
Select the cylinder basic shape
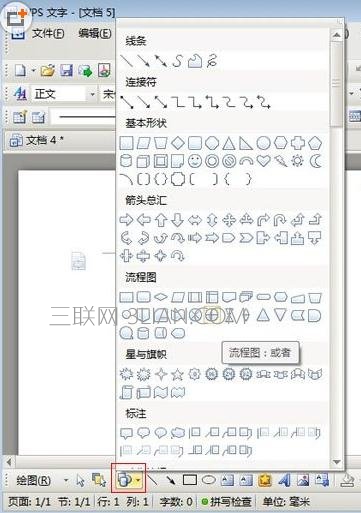pos(126,161)
